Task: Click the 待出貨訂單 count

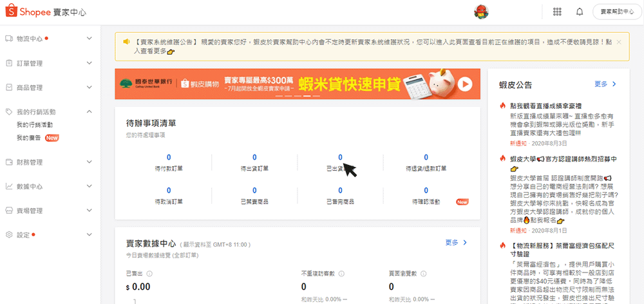Action: (x=254, y=157)
